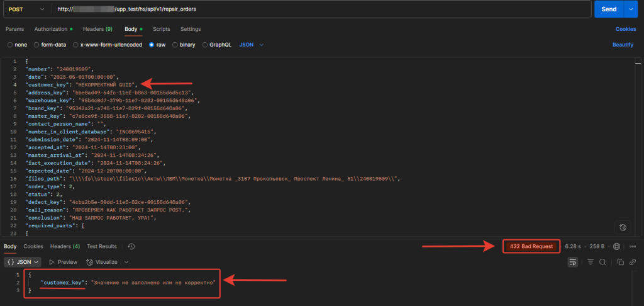Viewport: 644px width, 306px height.
Task: Click the AI assistant icon in request editor
Action: pos(622,227)
